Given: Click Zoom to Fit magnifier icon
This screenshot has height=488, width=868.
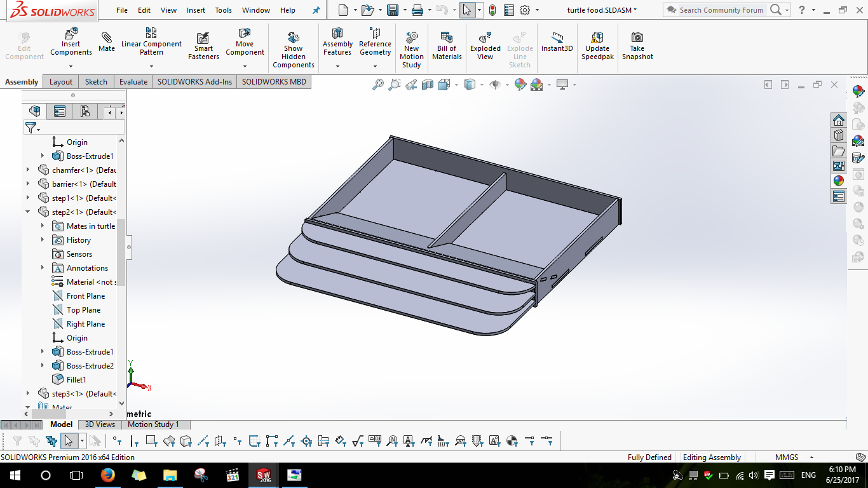Looking at the screenshot, I should (378, 85).
